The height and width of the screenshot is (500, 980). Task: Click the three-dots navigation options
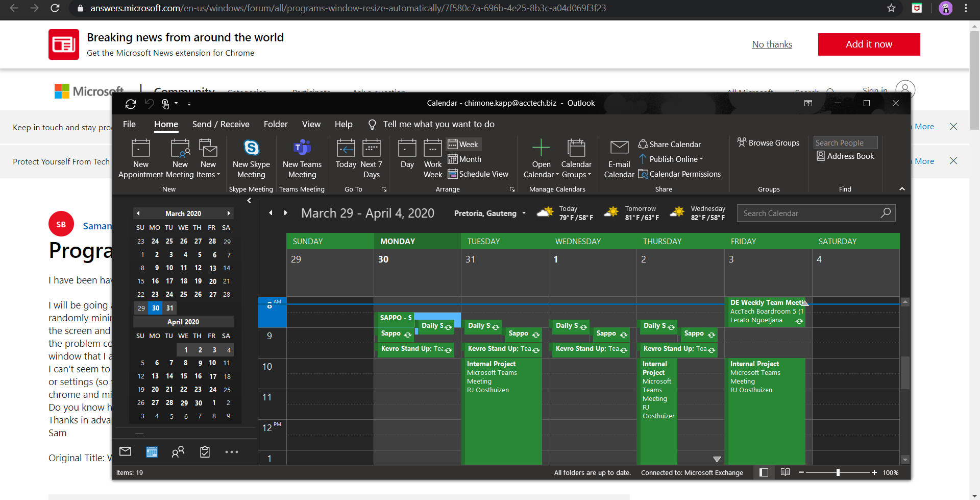232,452
